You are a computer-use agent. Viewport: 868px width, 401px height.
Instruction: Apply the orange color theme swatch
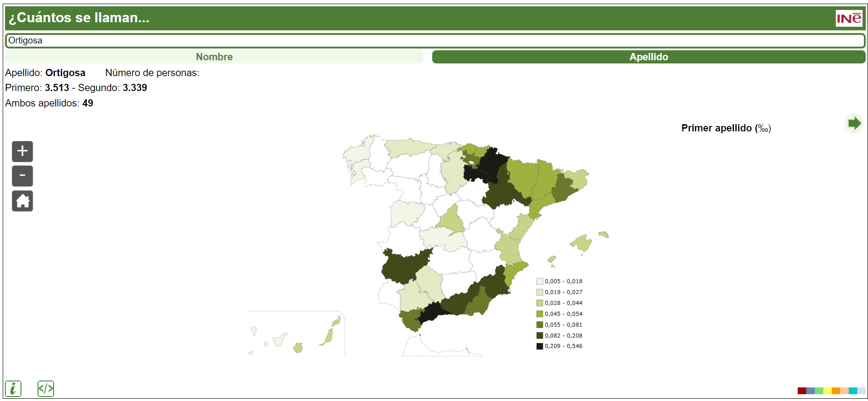coord(835,391)
